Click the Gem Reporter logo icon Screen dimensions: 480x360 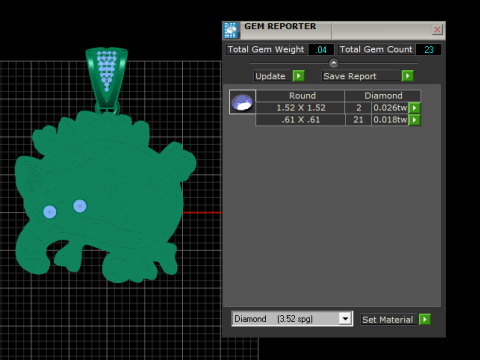231,30
